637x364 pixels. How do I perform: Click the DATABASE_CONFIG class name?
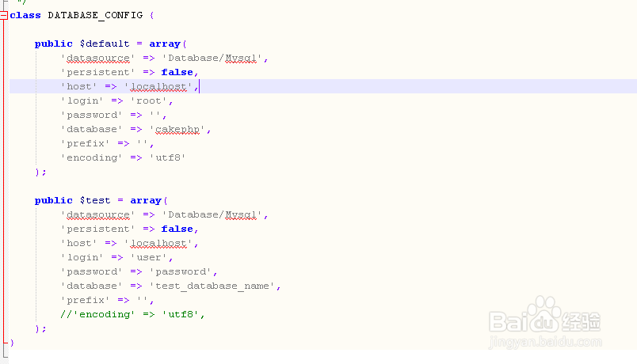tap(97, 15)
